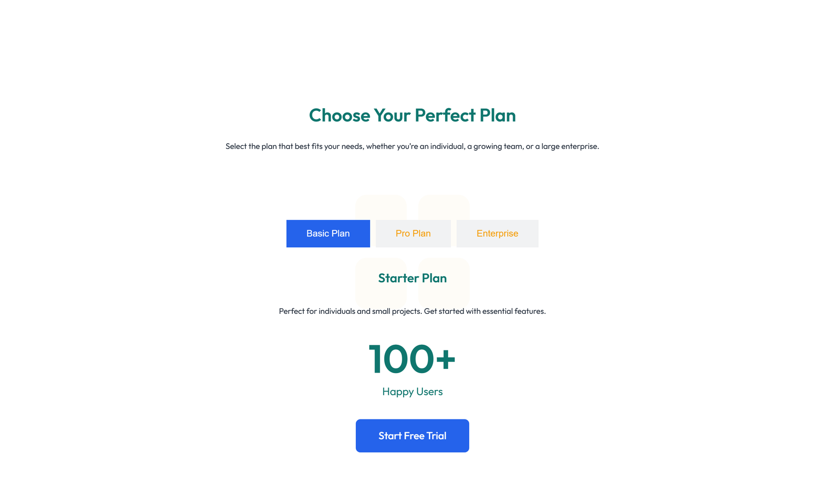Screen dimensions: 825x504
Task: Open the Enterprise tab
Action: [x=497, y=233]
